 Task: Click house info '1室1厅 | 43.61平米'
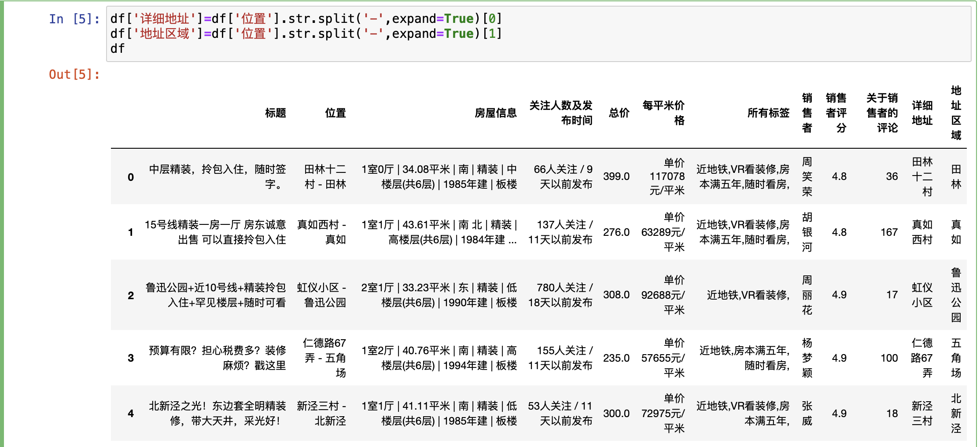[439, 232]
